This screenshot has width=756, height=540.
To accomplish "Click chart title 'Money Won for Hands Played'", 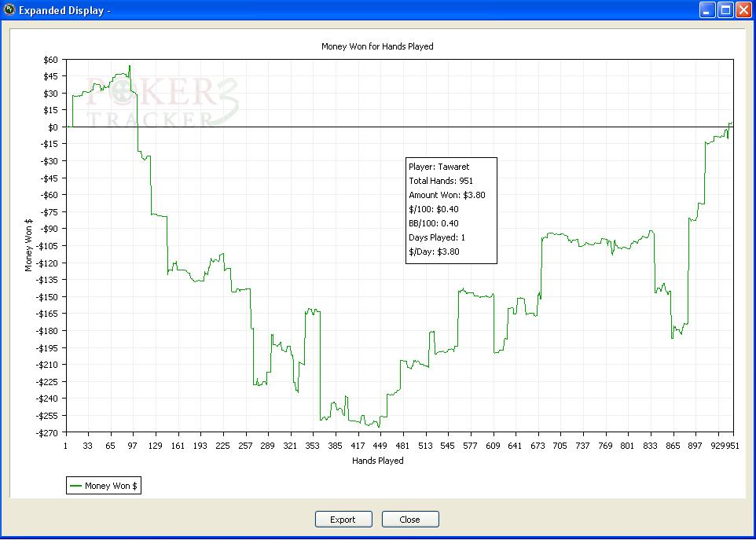I will 377,46.
